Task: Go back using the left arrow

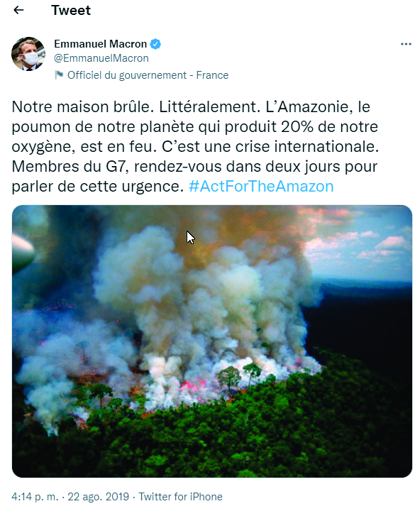Action: [x=18, y=10]
